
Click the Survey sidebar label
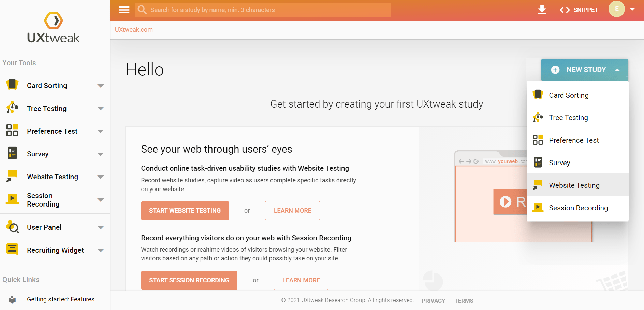(x=38, y=154)
